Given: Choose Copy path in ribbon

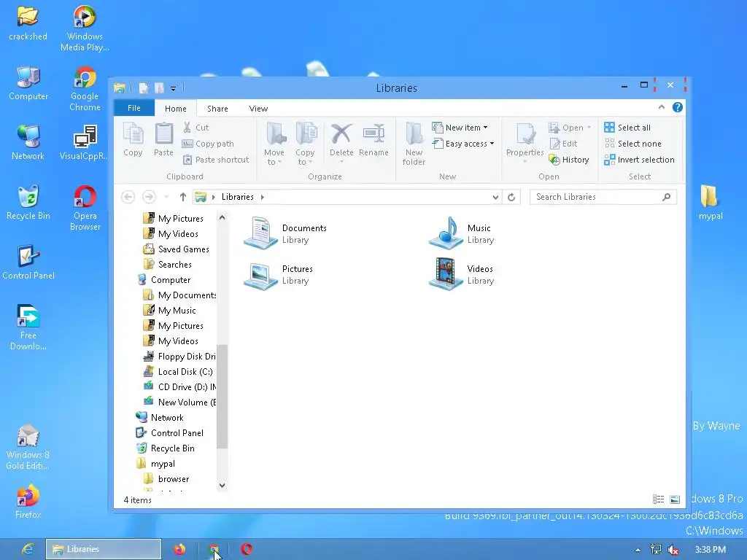Looking at the screenshot, I should pos(208,144).
